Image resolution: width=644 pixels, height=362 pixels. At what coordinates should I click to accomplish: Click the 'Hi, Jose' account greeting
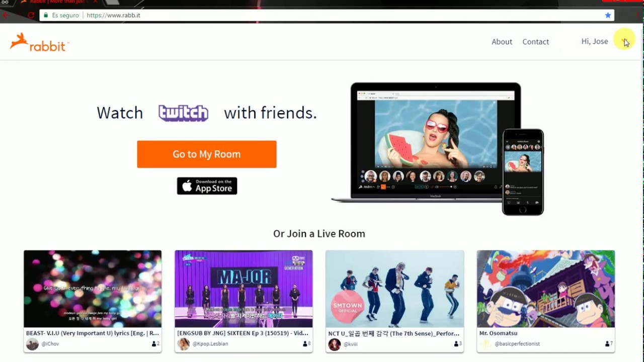pyautogui.click(x=594, y=41)
